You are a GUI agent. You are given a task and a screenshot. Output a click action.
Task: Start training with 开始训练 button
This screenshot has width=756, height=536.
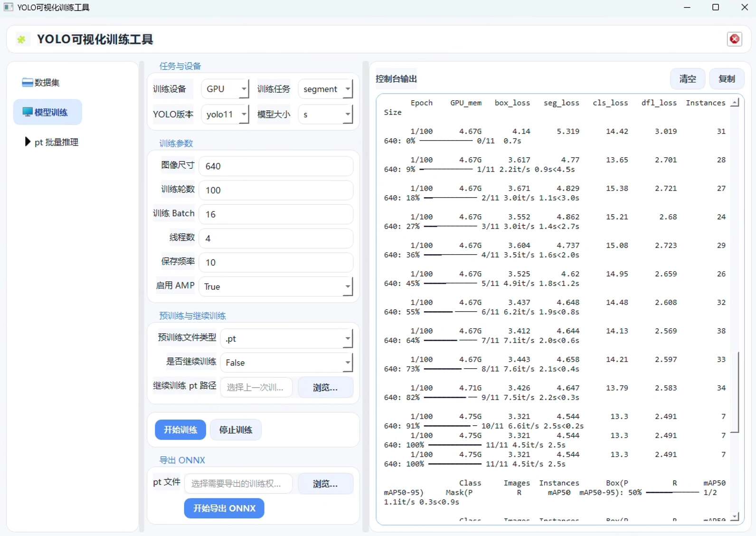(180, 430)
